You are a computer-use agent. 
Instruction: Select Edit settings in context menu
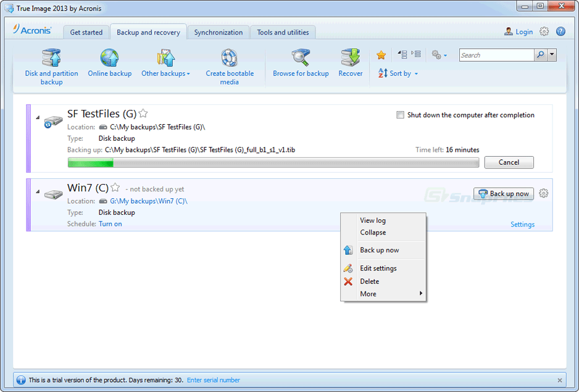click(383, 269)
